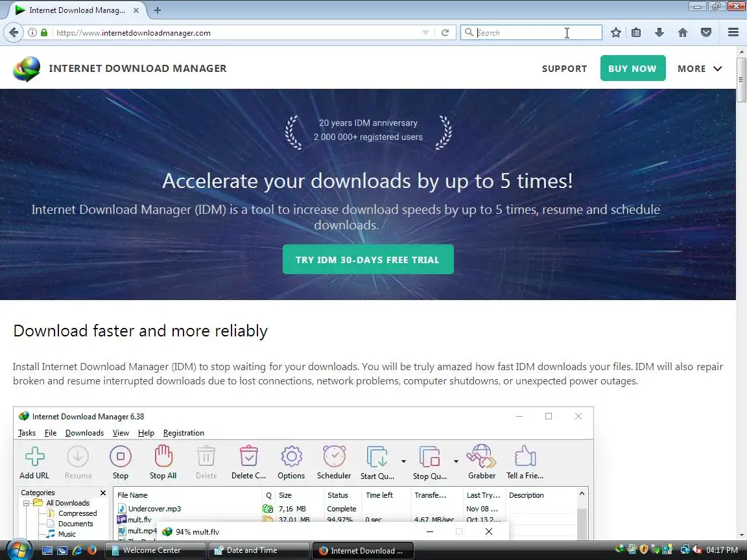Click the Start Qu... icon

point(377,457)
